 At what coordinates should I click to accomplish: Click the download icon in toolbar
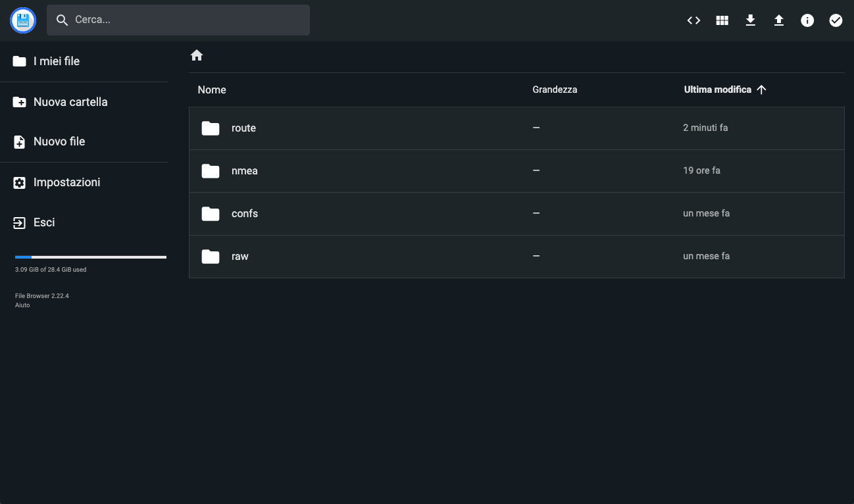(750, 20)
